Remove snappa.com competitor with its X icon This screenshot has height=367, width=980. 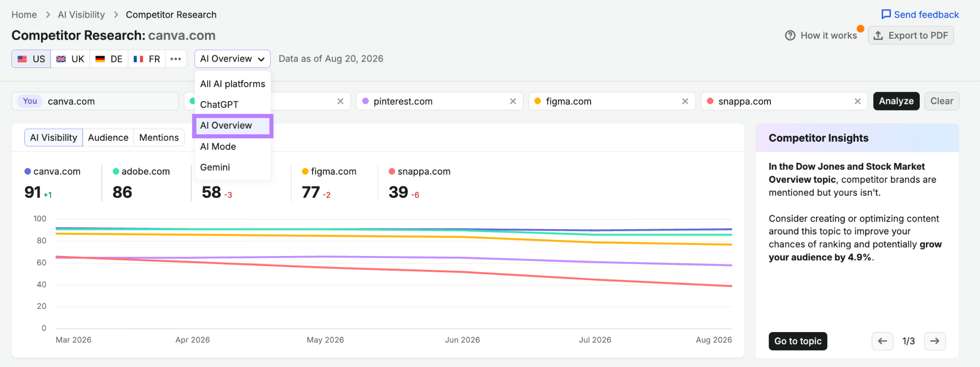click(857, 101)
